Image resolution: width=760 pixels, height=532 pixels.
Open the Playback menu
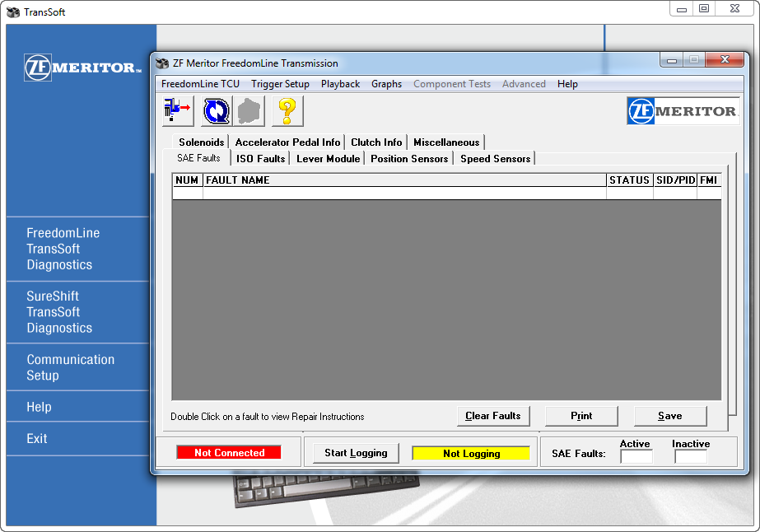(x=340, y=84)
